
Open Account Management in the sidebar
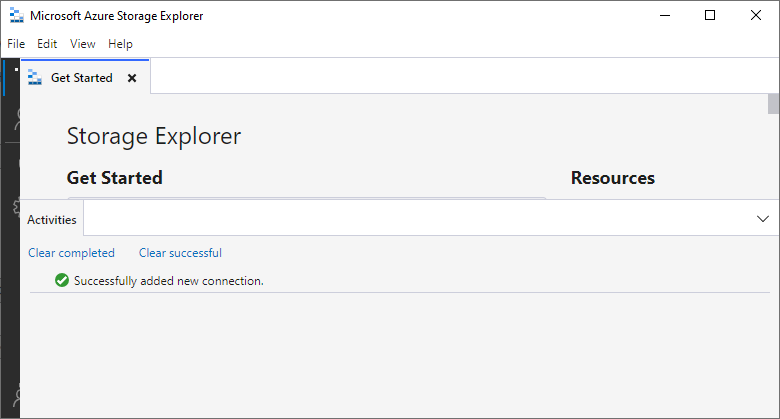[14, 120]
